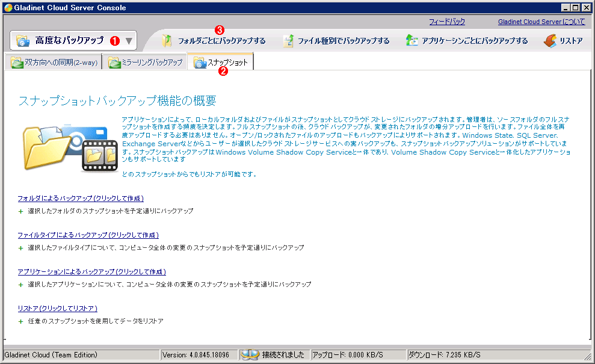Open the フィードバック link

(x=447, y=22)
